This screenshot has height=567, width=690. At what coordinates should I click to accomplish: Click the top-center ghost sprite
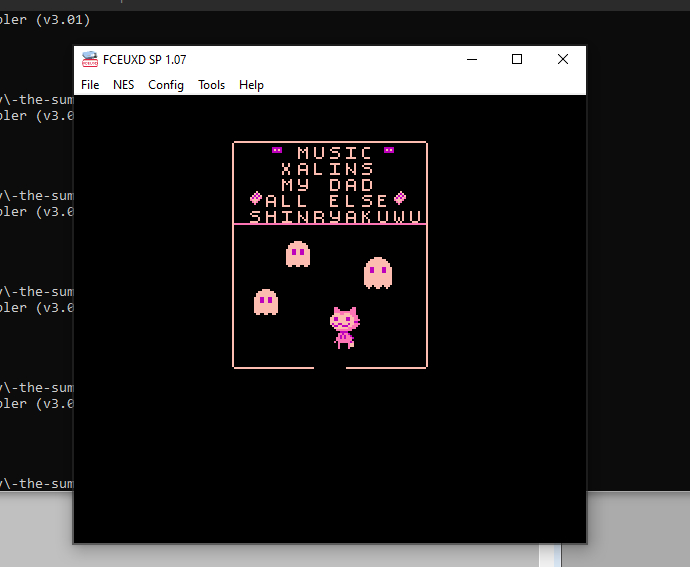coord(298,254)
